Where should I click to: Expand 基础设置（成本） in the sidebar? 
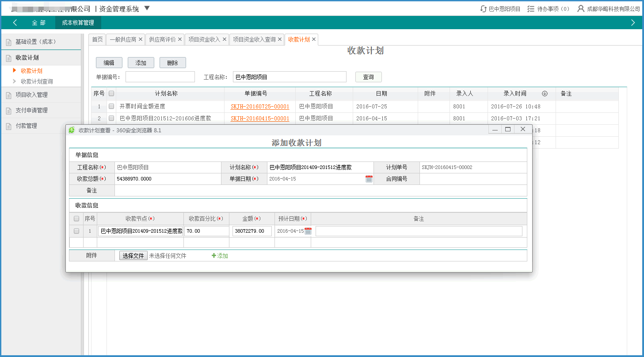(42, 42)
